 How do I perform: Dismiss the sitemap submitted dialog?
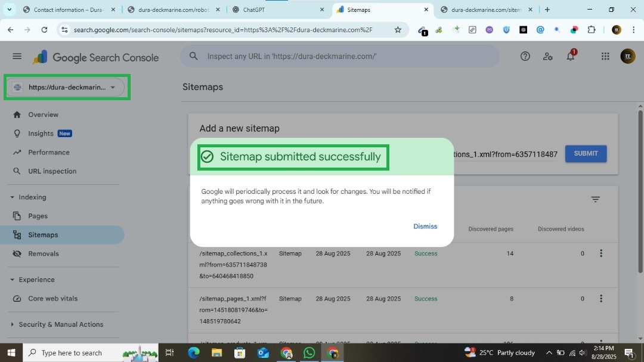coord(425,227)
